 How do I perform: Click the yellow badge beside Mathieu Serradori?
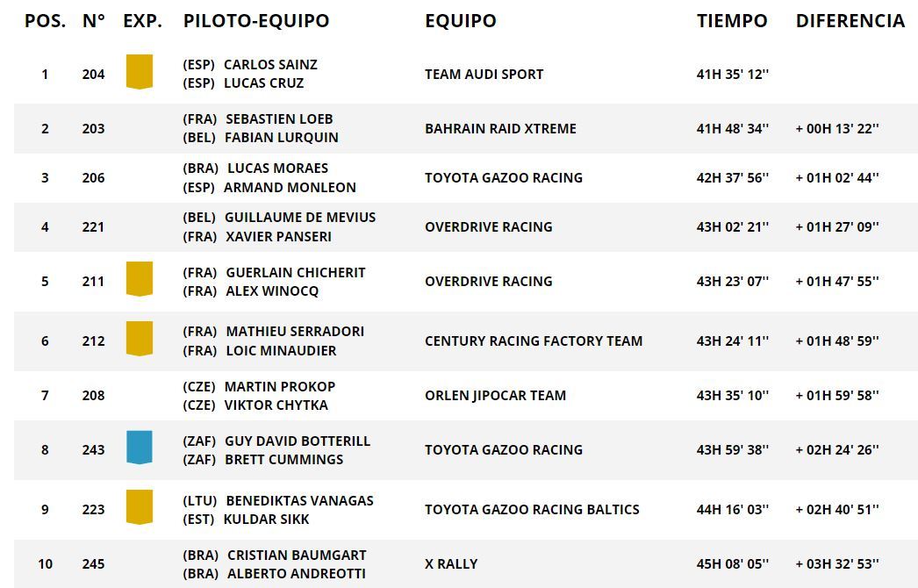click(x=139, y=338)
